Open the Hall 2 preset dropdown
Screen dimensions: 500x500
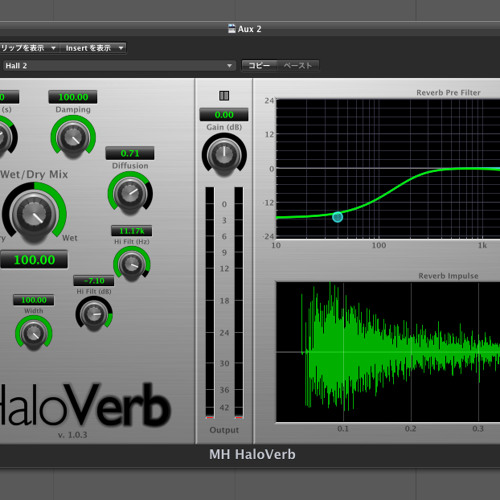pyautogui.click(x=119, y=66)
